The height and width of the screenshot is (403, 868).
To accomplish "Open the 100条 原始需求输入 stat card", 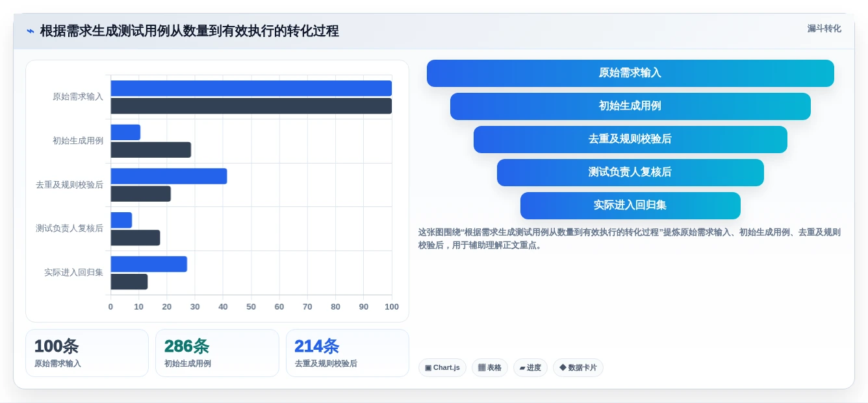I will click(87, 353).
